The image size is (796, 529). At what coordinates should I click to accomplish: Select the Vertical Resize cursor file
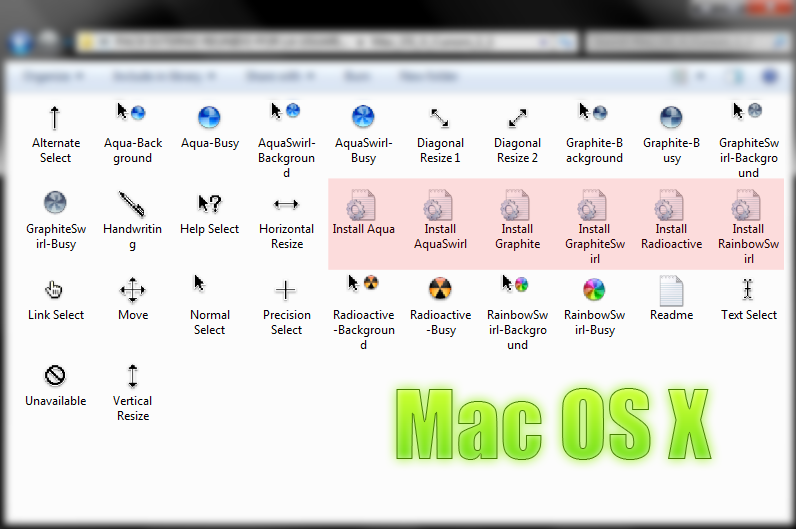coord(132,392)
